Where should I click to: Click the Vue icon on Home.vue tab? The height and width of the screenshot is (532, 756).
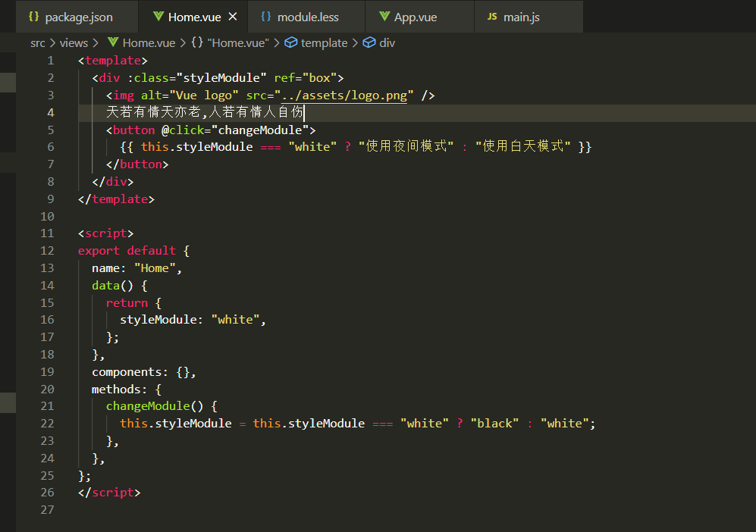coord(158,17)
